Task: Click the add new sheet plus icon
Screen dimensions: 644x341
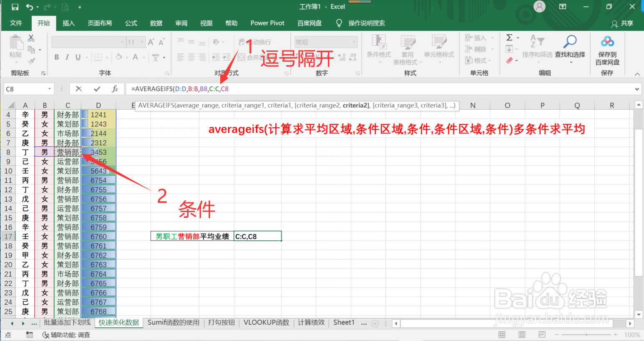Action: coord(375,323)
